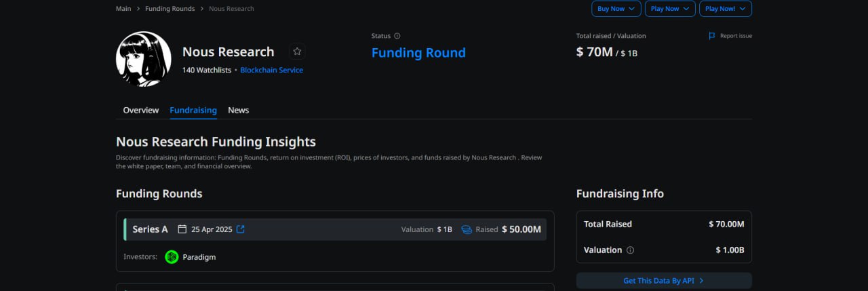Open the Series A external link icon

point(240,229)
